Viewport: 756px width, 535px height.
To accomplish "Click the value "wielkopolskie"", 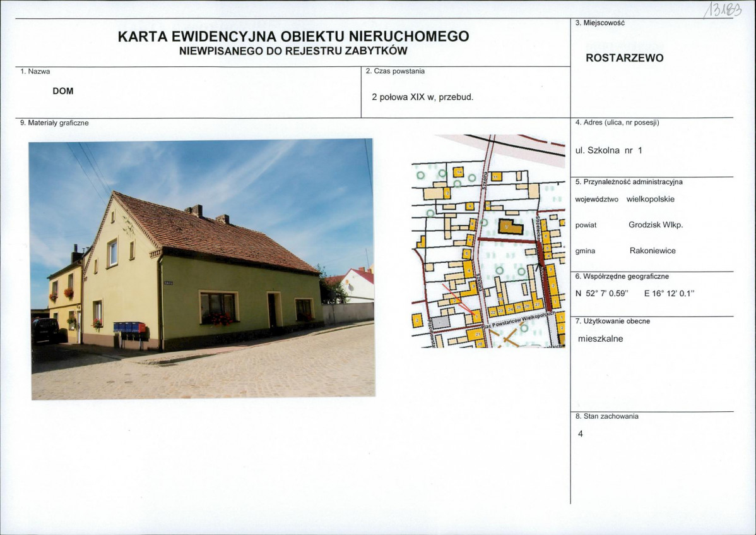I will (x=651, y=199).
